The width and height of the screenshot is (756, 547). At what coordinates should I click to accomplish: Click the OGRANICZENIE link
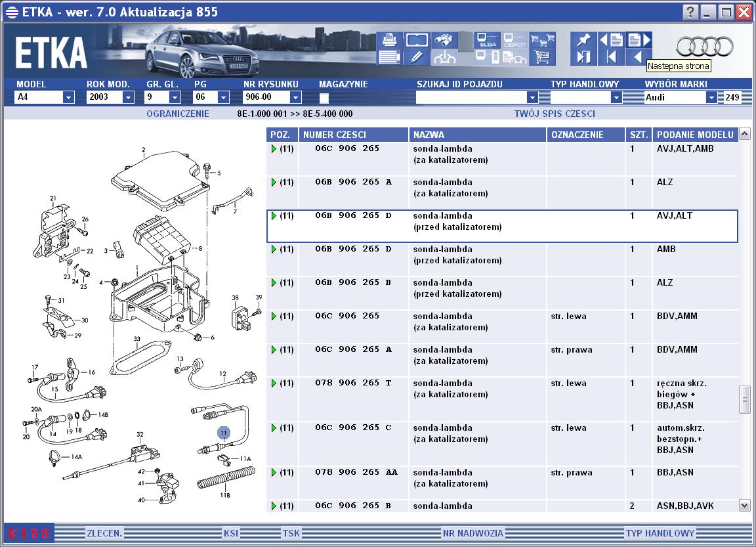[178, 114]
